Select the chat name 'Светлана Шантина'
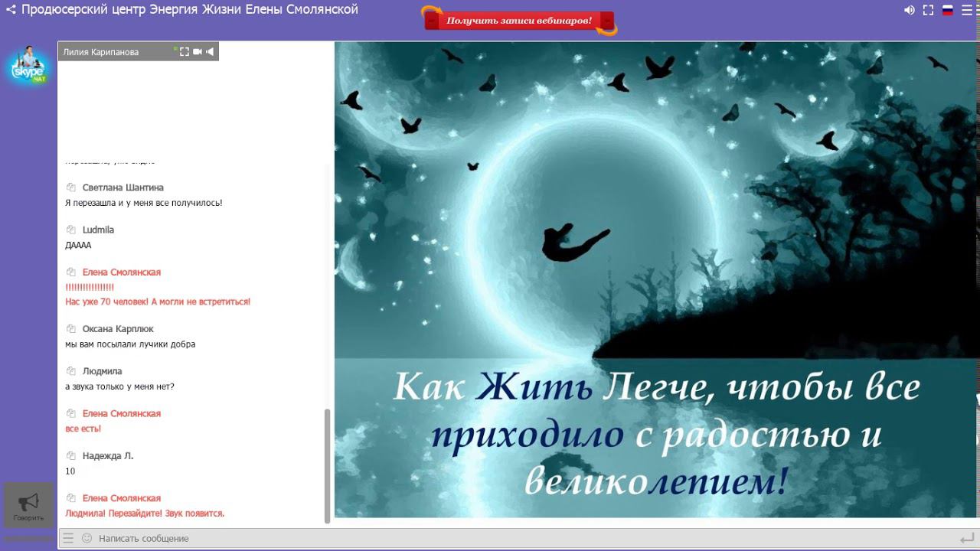The image size is (980, 551). (123, 187)
